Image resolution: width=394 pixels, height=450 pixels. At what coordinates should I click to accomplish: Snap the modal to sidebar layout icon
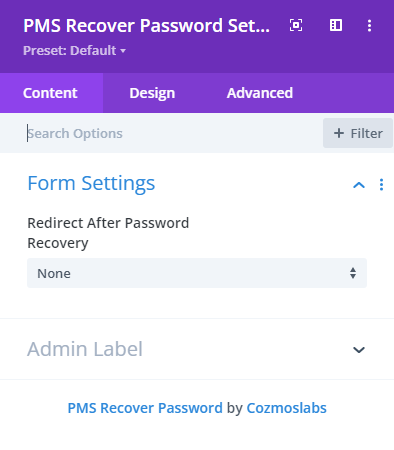336,25
